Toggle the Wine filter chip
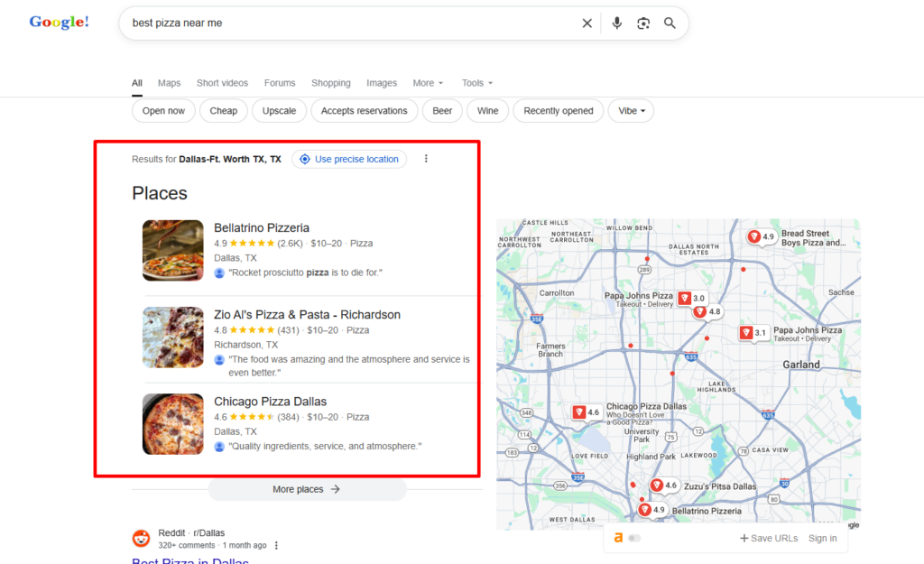924x564 pixels. (x=487, y=110)
